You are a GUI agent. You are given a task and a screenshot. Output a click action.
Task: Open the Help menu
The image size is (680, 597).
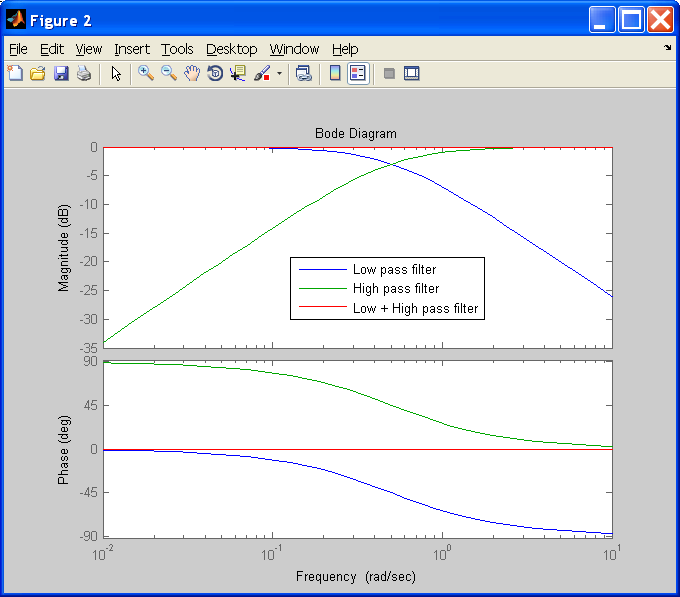click(345, 49)
